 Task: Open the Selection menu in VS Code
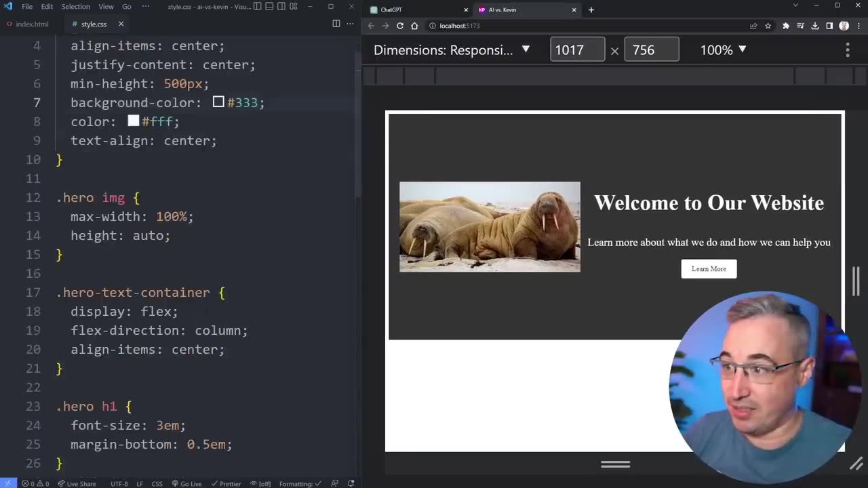(x=75, y=6)
